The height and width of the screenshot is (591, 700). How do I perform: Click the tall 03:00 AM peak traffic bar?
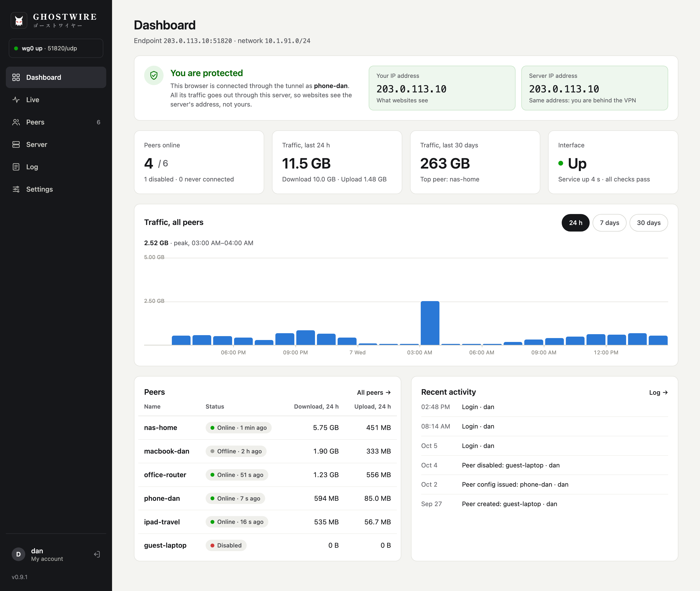click(430, 323)
